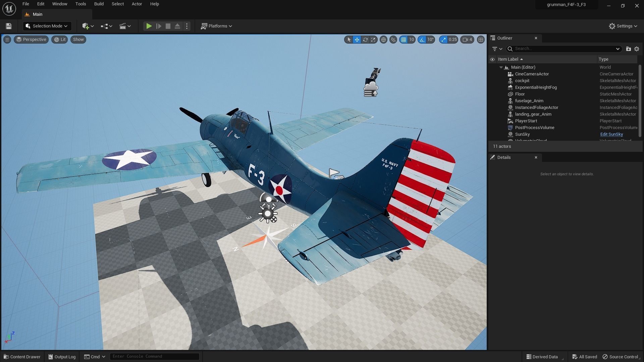Close the Details panel tab
644x362 pixels.
coord(536,158)
